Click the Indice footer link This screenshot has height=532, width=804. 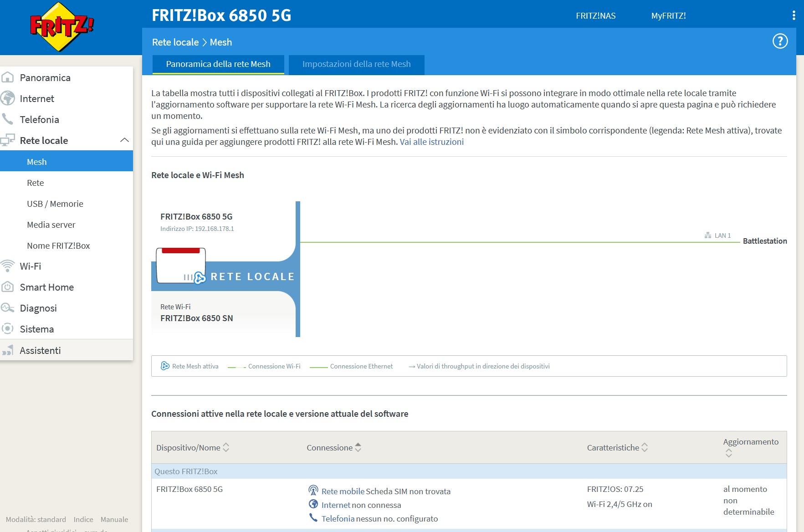[x=83, y=519]
